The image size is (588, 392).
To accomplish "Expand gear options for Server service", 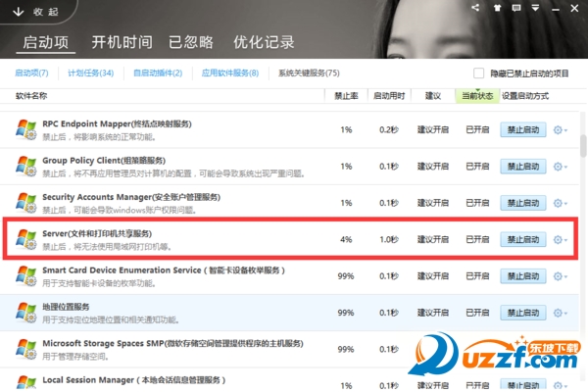I will point(560,239).
